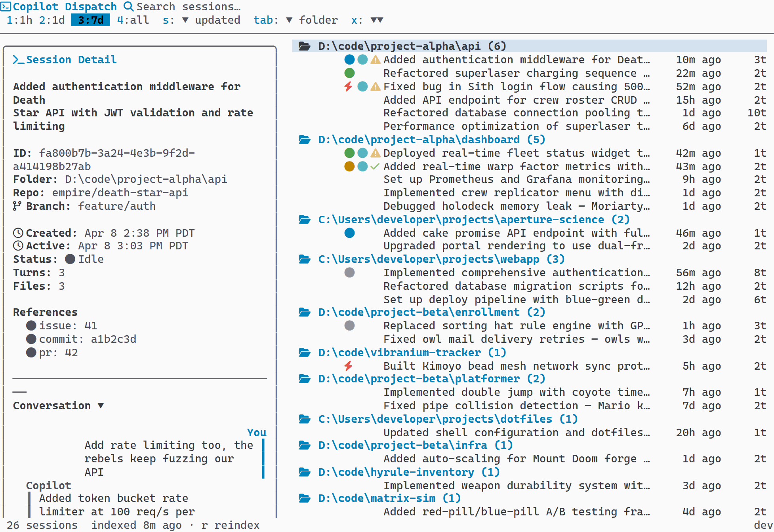Click the git branch icon beside Branch
The width and height of the screenshot is (774, 532).
tap(17, 206)
